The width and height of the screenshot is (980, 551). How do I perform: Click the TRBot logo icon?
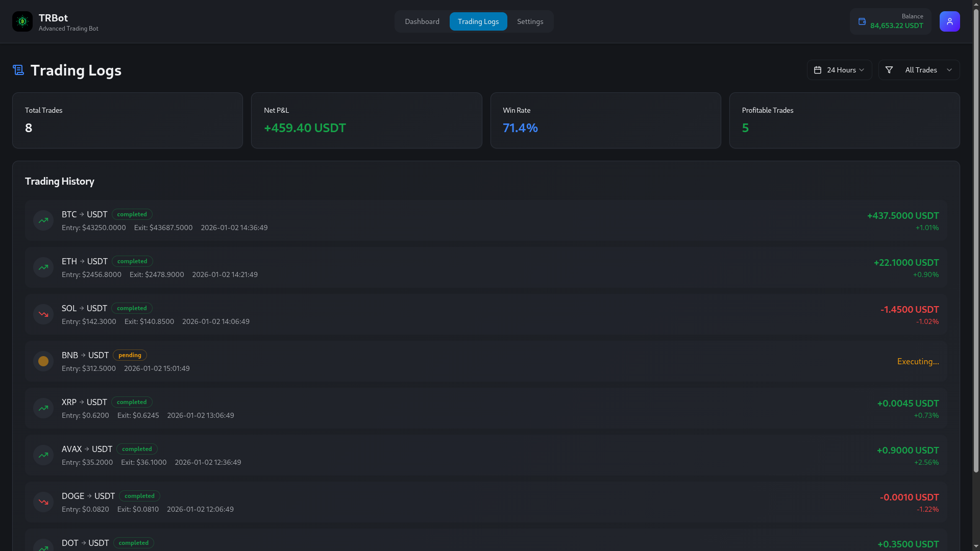pyautogui.click(x=22, y=21)
